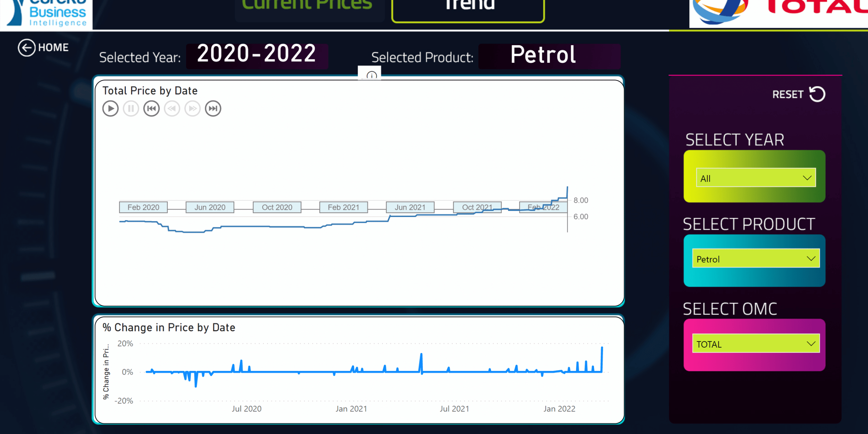Step back one frame in the animation
This screenshot has height=434, width=868.
[x=172, y=108]
